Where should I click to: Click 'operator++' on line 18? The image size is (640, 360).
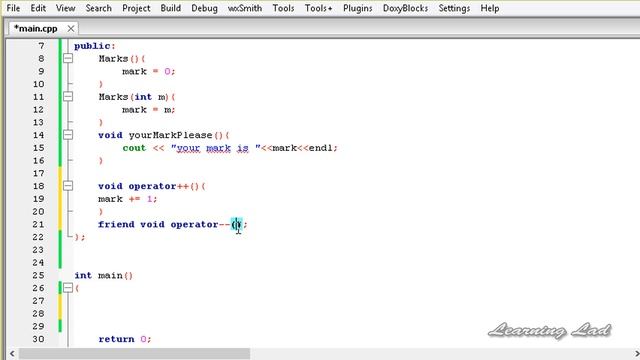[159, 186]
